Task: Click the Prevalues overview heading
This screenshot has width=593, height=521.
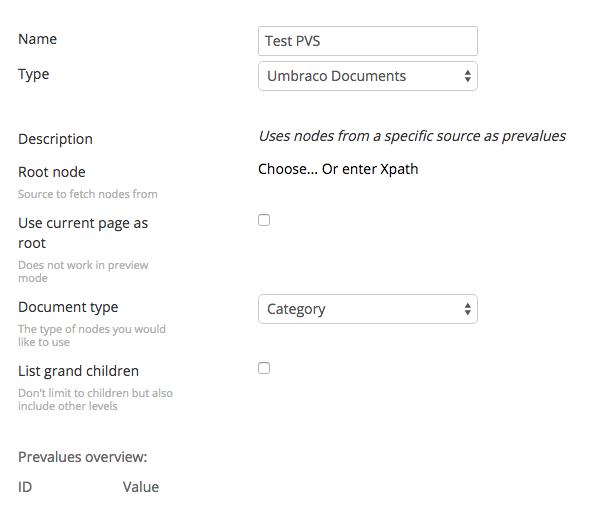Action: [82, 457]
